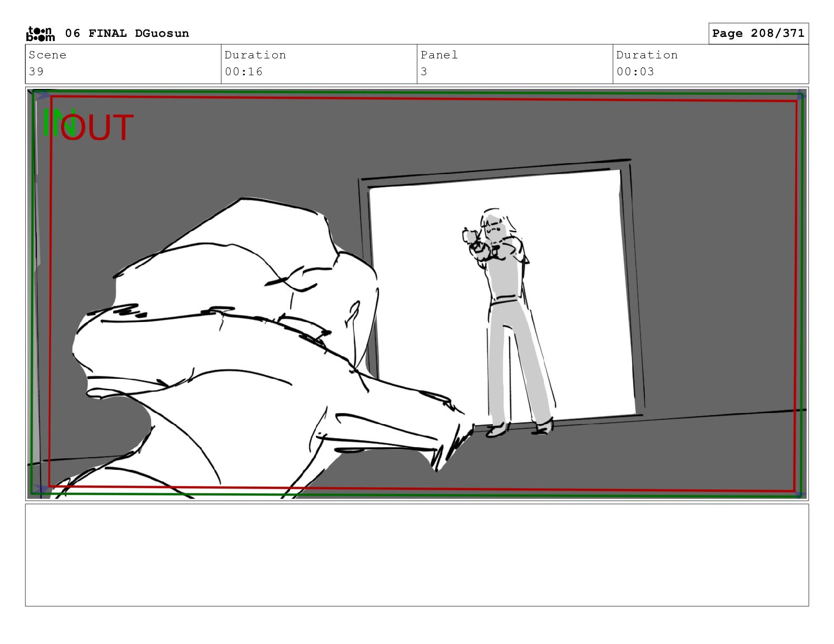Click the scene duration value '00:16'
The image size is (834, 644).
(x=243, y=72)
